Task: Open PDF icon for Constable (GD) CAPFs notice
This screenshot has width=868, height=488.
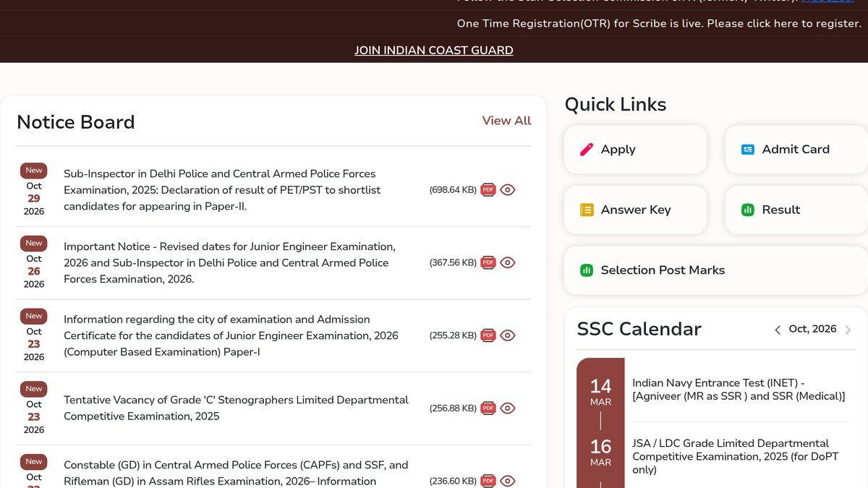Action: [488, 481]
